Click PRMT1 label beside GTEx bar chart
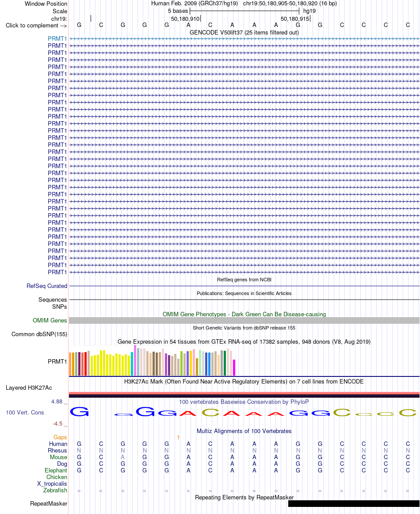The image size is (420, 514). click(x=57, y=361)
